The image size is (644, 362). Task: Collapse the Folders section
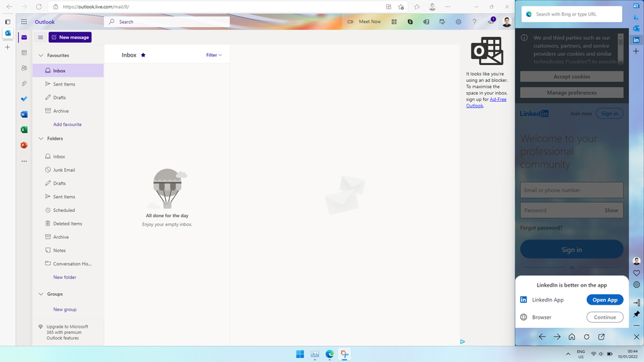[x=41, y=138]
